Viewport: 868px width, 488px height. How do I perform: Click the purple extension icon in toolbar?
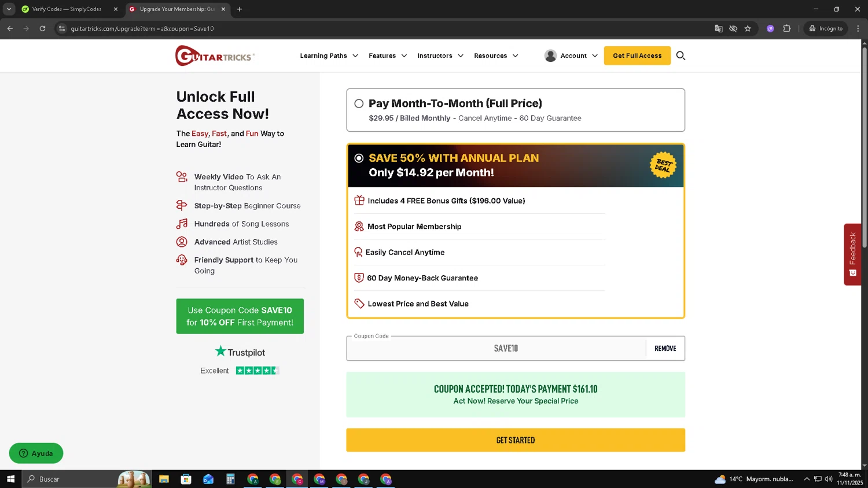click(x=770, y=28)
